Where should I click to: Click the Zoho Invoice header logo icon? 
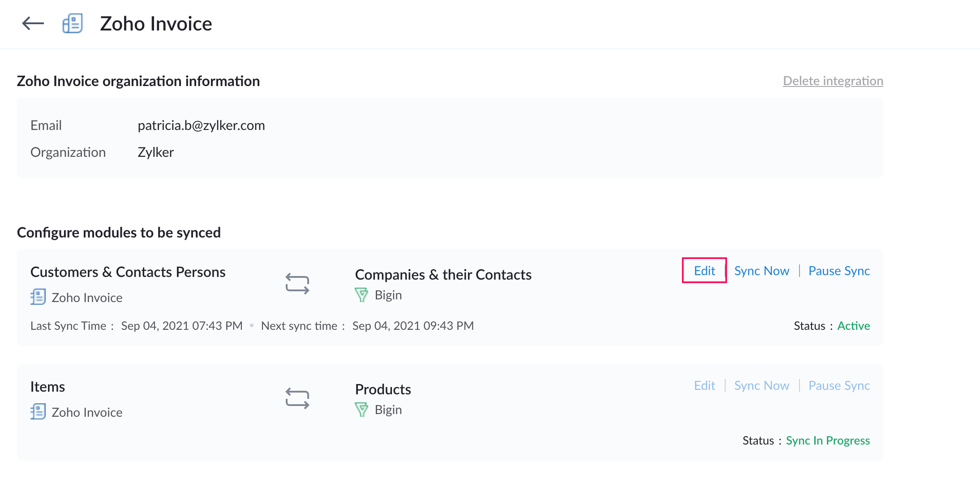[x=72, y=23]
